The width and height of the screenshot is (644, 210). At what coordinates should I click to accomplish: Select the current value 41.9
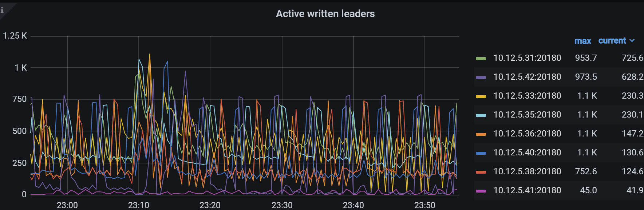tap(635, 190)
